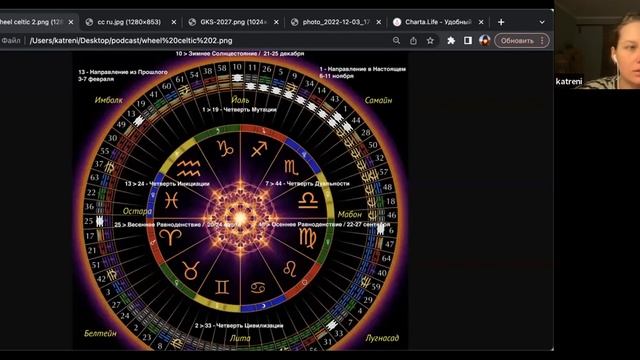640x360 pixels.
Task: Click the Остара label
Action: pyautogui.click(x=137, y=211)
